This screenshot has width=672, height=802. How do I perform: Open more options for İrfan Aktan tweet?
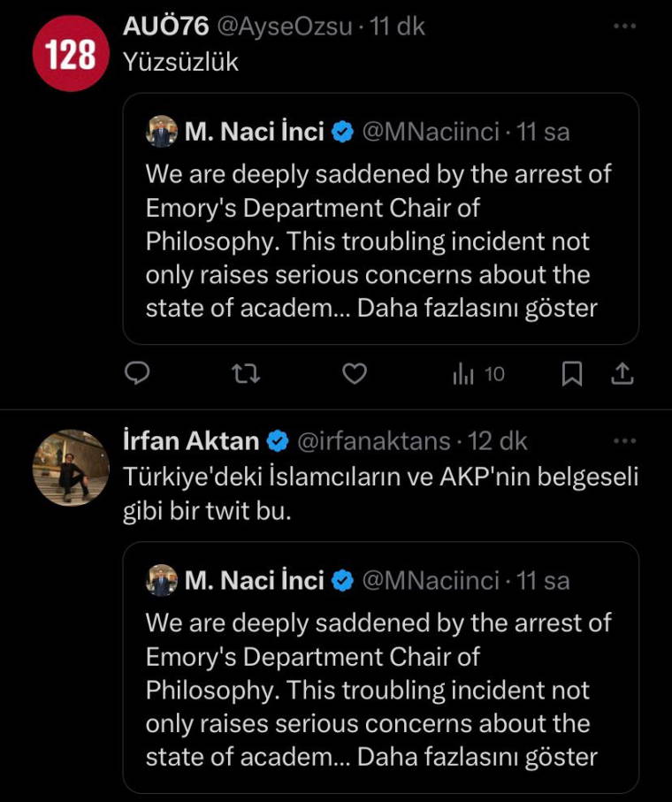tap(624, 439)
